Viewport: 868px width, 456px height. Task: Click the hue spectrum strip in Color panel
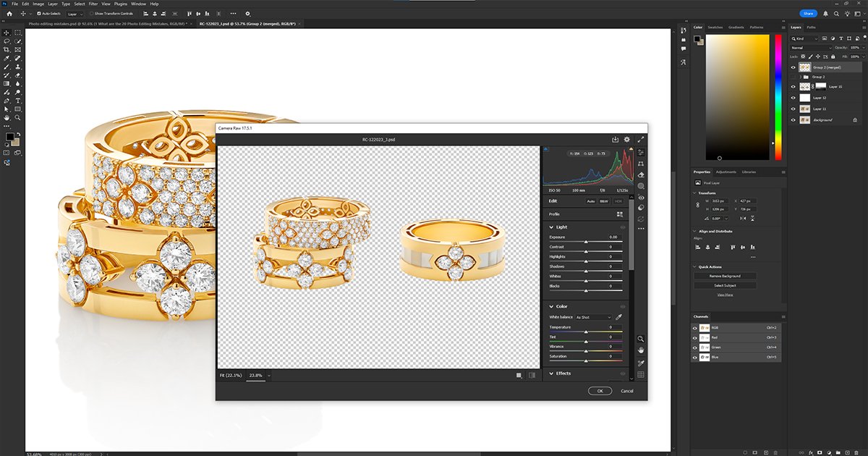point(778,98)
